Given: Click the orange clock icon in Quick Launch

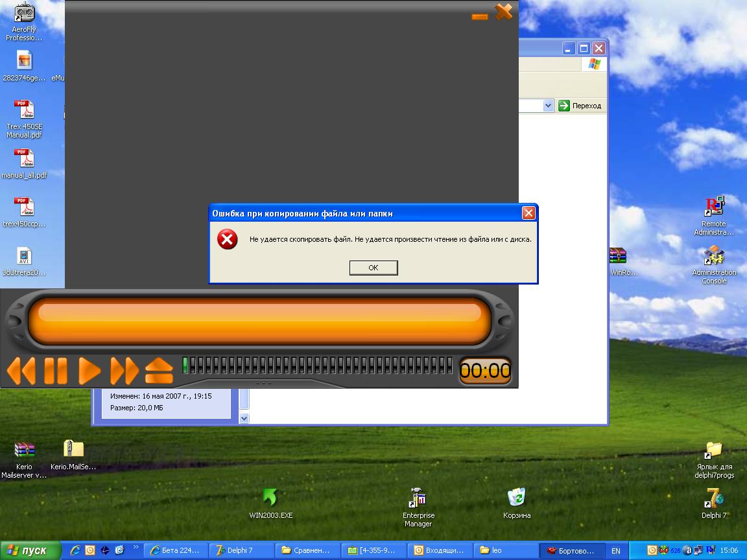Looking at the screenshot, I should coord(89,550).
